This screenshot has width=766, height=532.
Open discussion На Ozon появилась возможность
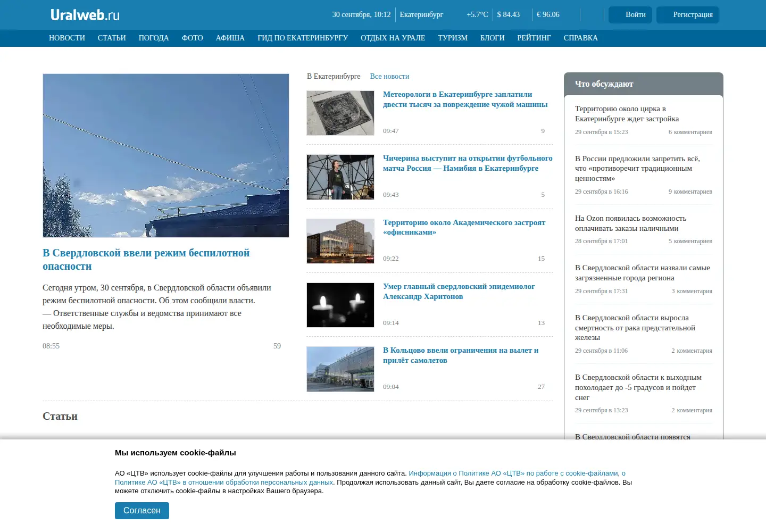point(631,223)
